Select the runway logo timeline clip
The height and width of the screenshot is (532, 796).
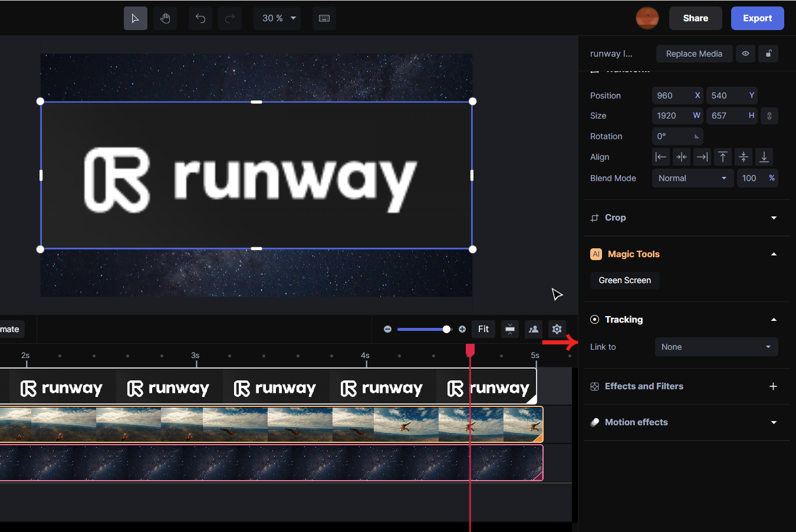tap(268, 387)
